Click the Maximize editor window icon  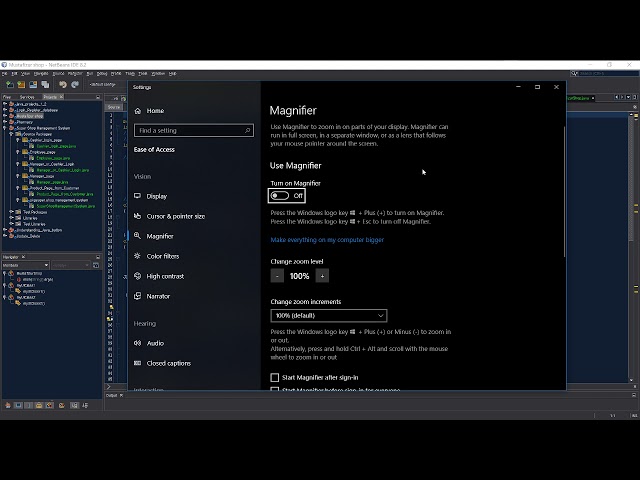tap(634, 97)
